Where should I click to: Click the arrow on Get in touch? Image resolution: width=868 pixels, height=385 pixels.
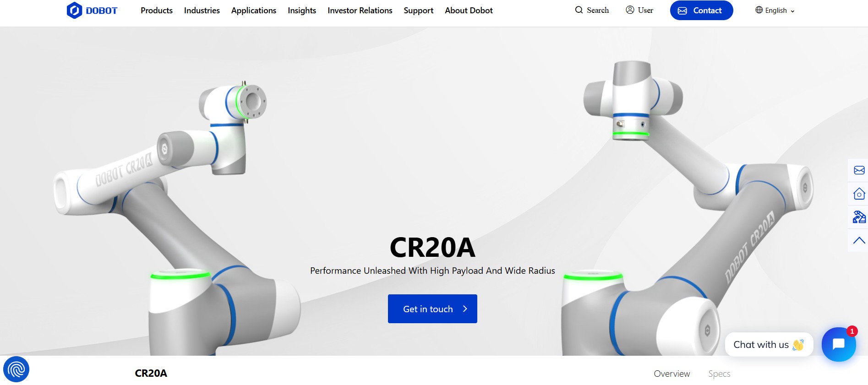465,309
